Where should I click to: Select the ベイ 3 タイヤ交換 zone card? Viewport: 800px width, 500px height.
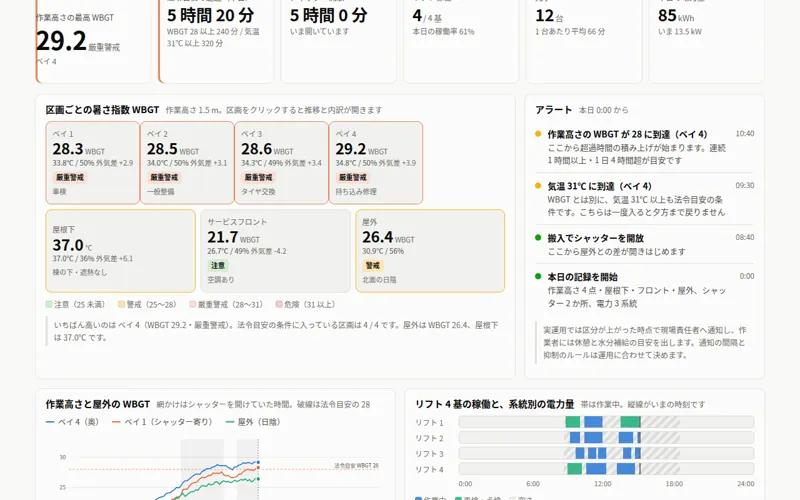point(281,163)
